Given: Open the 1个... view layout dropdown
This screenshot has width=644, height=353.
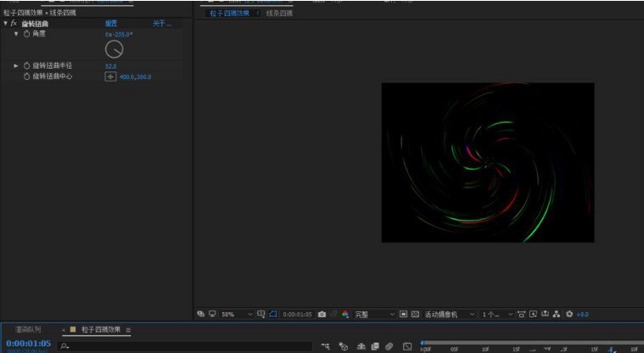Looking at the screenshot, I should (497, 314).
